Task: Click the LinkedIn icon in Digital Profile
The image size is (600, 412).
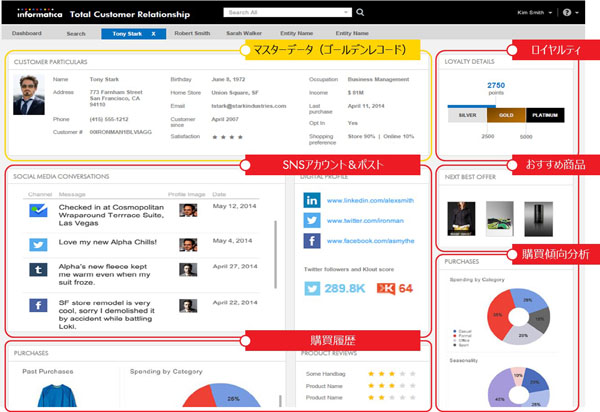Action: point(312,200)
